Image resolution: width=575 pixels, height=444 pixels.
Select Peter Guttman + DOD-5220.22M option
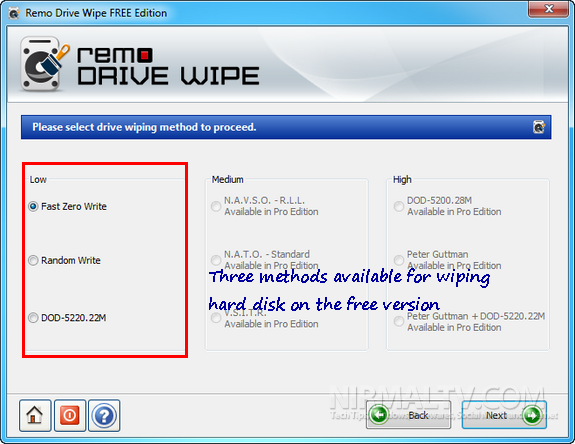[x=399, y=322]
